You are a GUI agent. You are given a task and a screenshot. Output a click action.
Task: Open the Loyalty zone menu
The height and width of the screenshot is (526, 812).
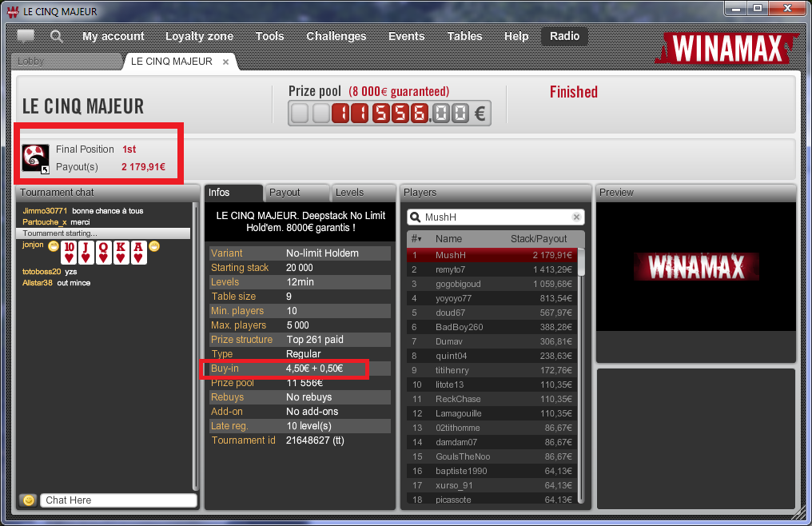coord(199,36)
